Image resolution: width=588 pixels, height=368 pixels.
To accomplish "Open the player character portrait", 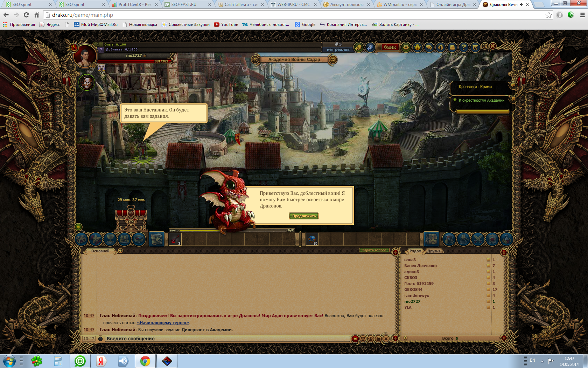I will [85, 56].
